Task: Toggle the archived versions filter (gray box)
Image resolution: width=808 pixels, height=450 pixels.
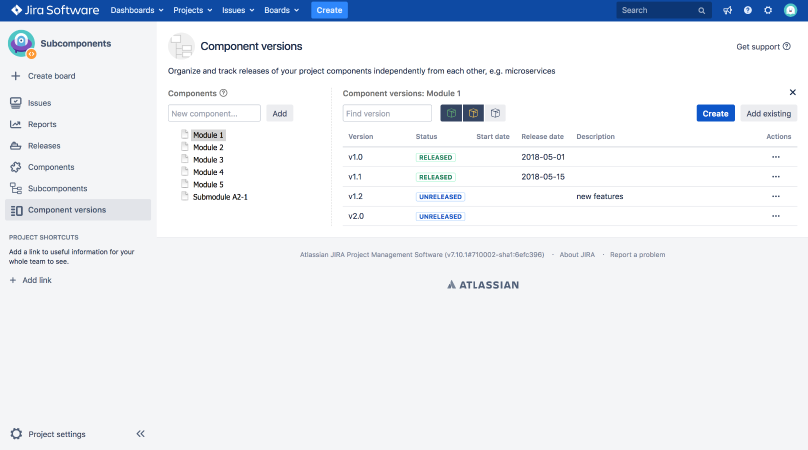Action: (x=495, y=113)
